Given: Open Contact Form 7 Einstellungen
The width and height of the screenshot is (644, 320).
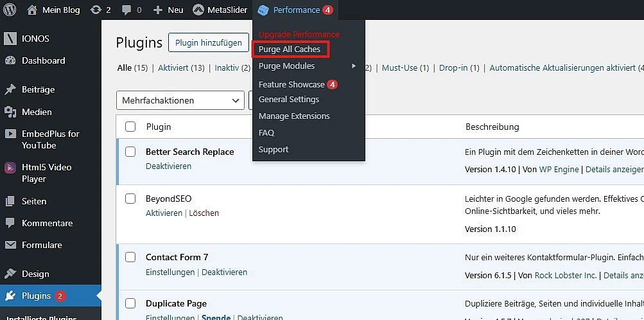Looking at the screenshot, I should click(x=170, y=272).
